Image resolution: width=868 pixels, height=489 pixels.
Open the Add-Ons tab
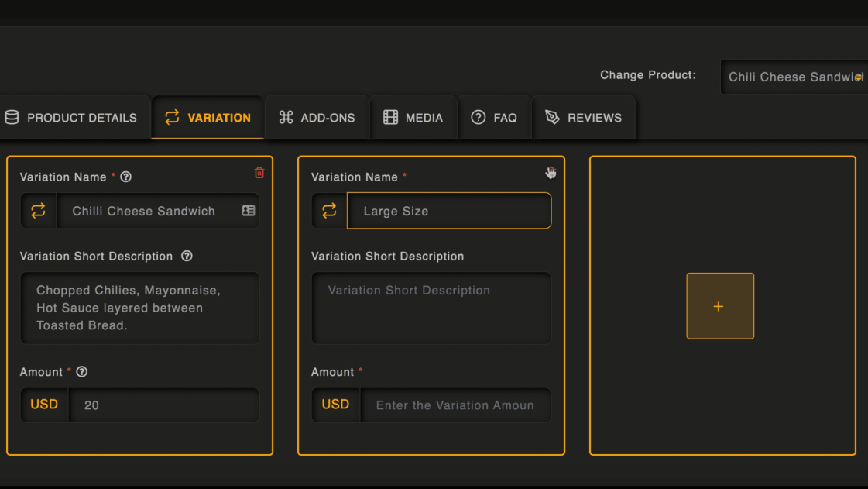(x=317, y=118)
